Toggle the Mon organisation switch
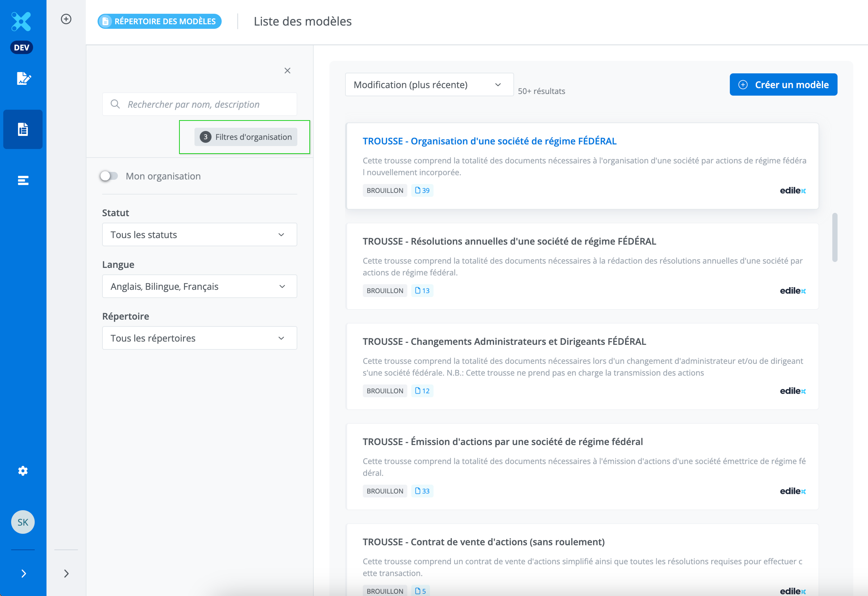Screen dimensions: 868x596 pyautogui.click(x=109, y=176)
